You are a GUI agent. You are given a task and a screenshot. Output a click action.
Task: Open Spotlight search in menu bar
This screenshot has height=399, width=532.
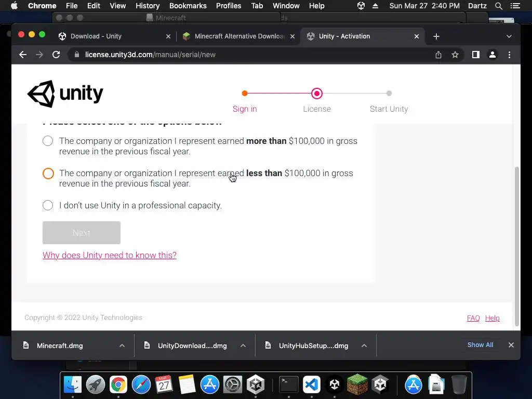click(x=498, y=6)
